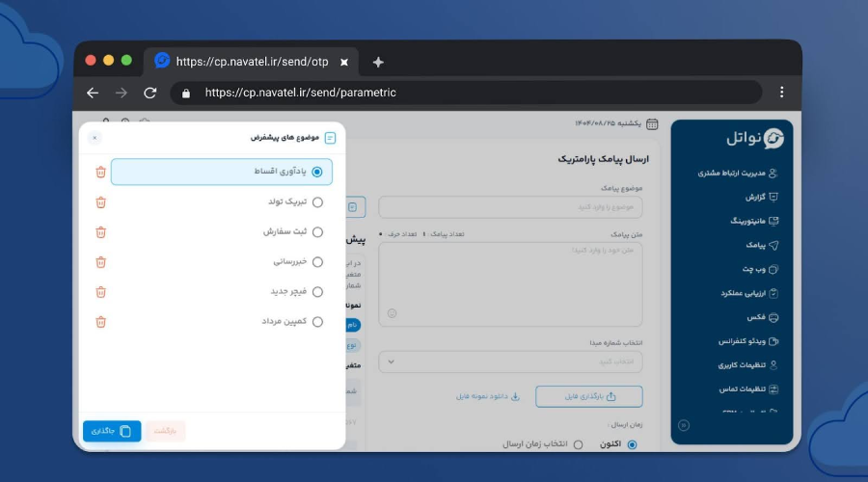Go back with the browser back arrow
The width and height of the screenshot is (868, 482).
point(93,93)
